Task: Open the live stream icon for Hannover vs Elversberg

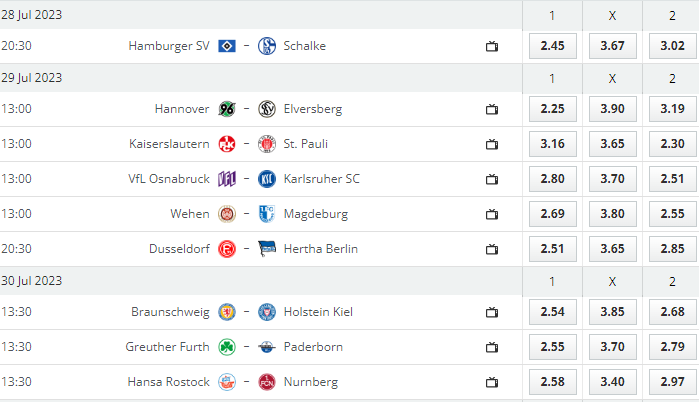Action: click(x=492, y=109)
